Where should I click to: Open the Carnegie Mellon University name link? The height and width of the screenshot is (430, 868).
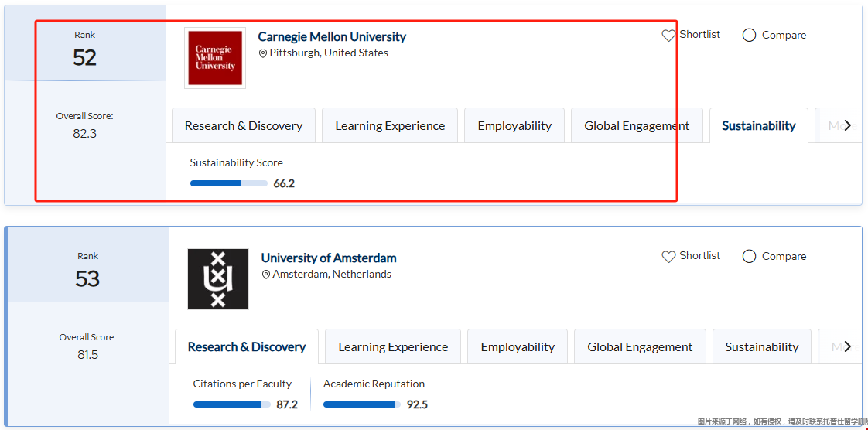[332, 37]
